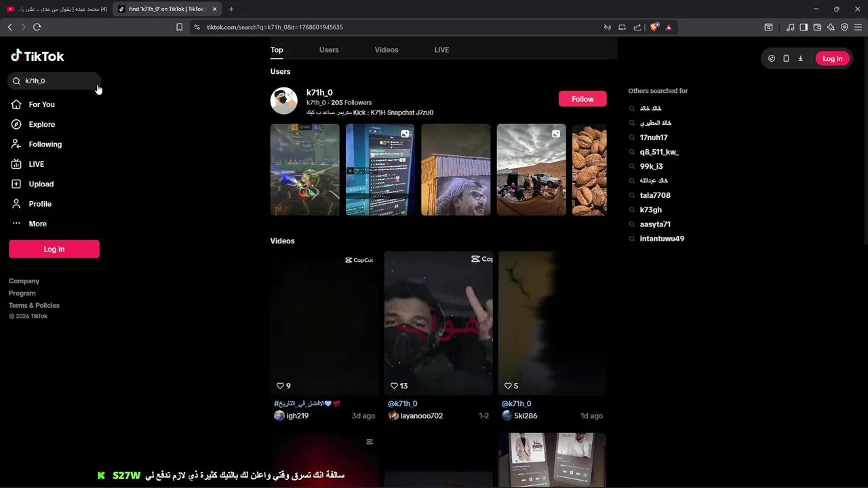Search suggestion tala7708
Screen dimensions: 868x488
[655, 195]
